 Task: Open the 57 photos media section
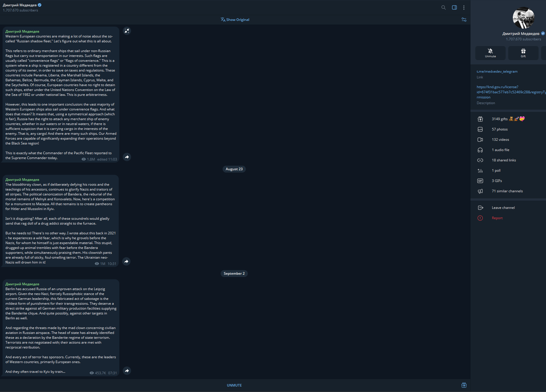coord(508,129)
